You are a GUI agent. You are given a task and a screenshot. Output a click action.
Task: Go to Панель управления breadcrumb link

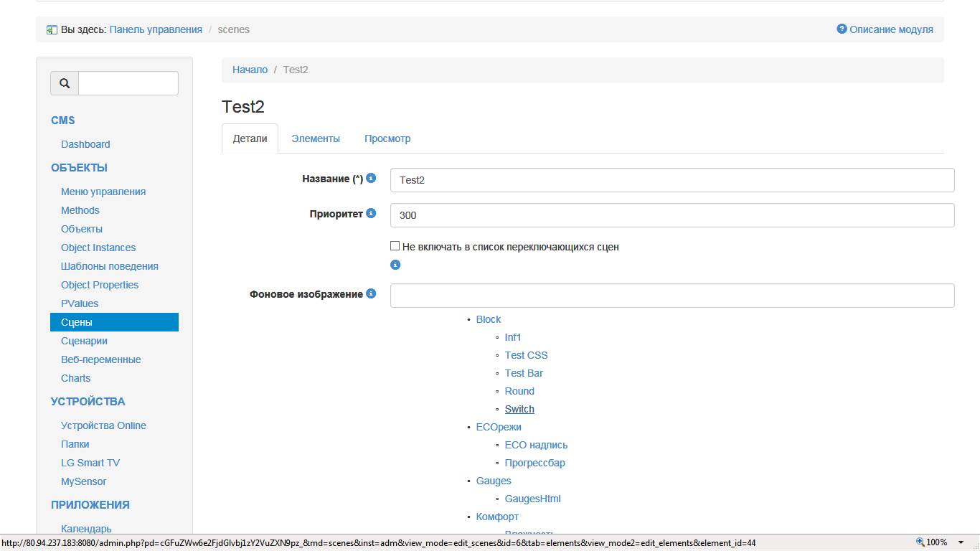pos(156,29)
